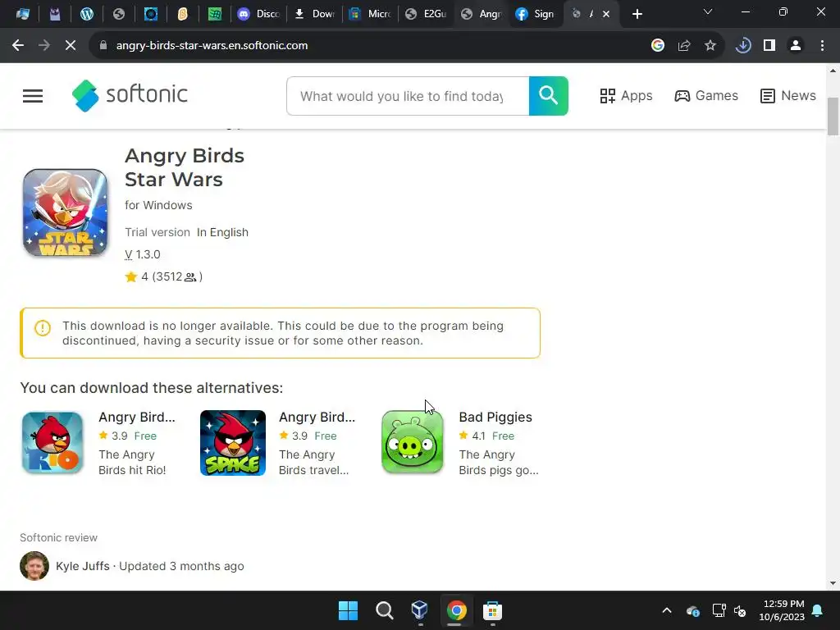Click the taskbar clock and date
This screenshot has width=840, height=630.
(x=782, y=610)
